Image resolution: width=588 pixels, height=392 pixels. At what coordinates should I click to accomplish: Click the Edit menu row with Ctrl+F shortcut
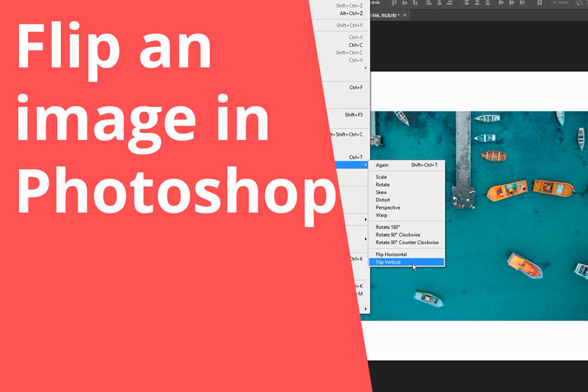coord(346,87)
